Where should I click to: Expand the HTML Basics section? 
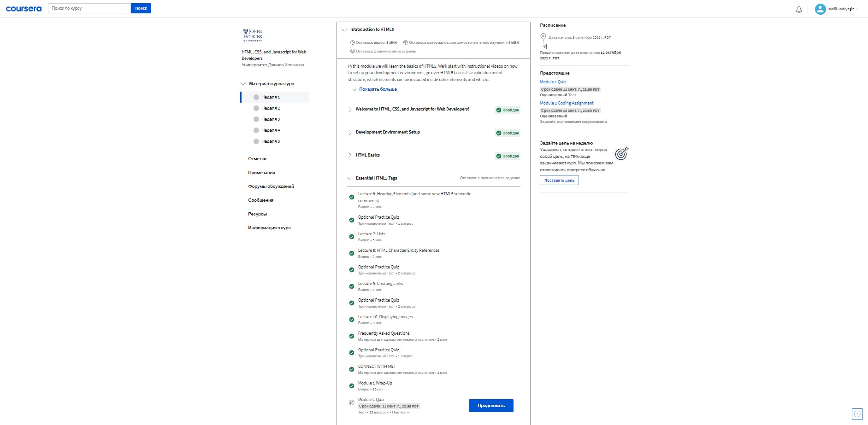[350, 156]
